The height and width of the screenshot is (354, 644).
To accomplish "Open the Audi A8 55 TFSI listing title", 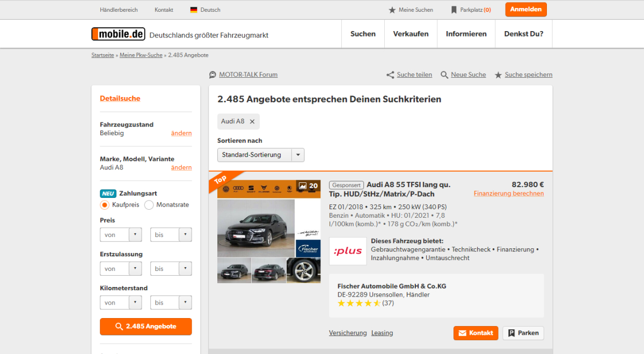I will (390, 189).
